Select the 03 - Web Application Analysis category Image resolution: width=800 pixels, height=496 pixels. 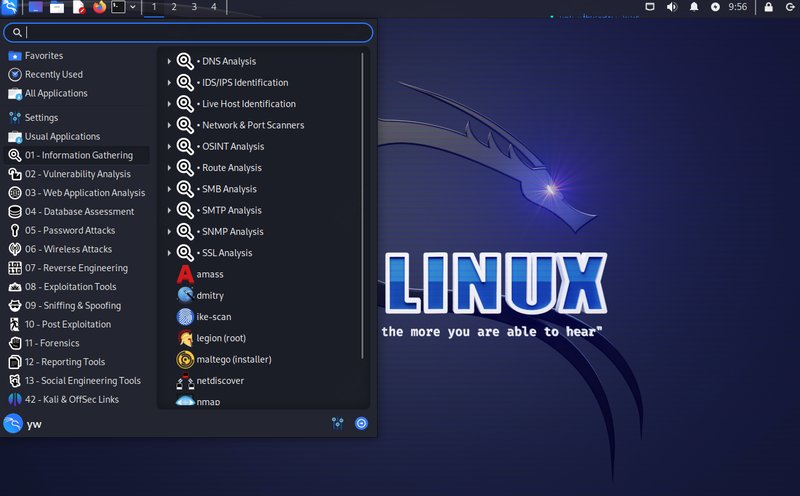[x=85, y=193]
